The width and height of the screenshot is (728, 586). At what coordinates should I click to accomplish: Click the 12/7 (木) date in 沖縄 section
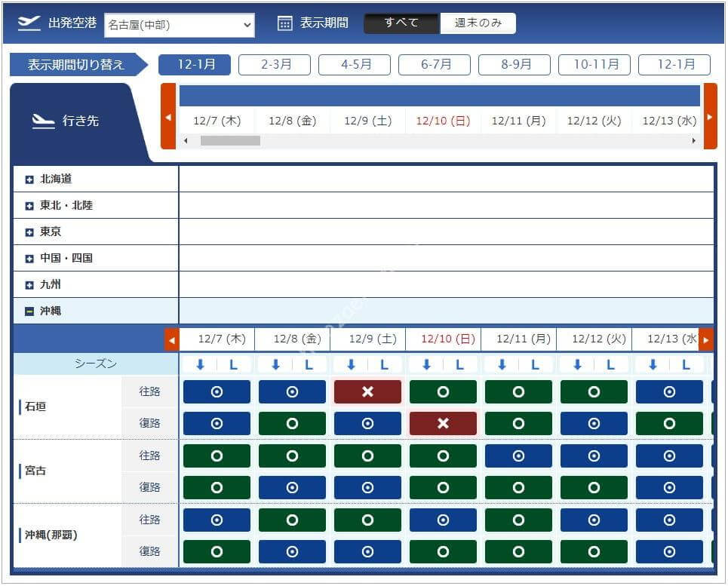click(x=222, y=339)
